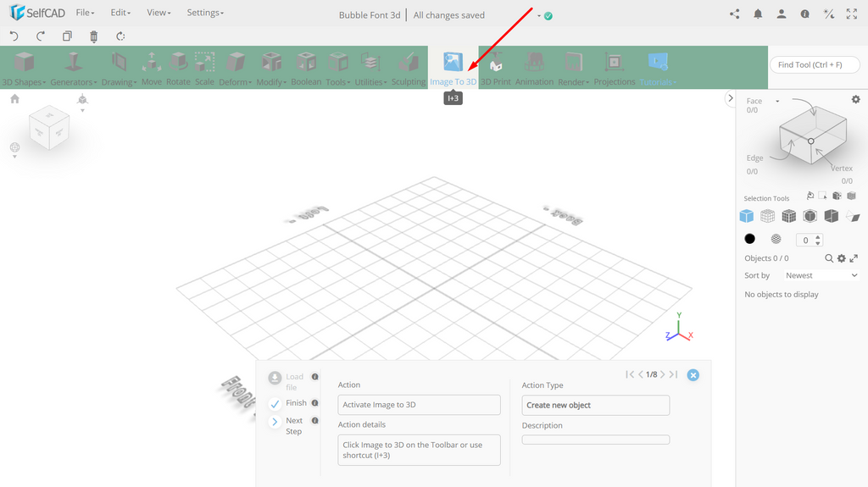Select solid with wireframe cube mode
Viewport: 868px width, 487px height.
point(789,216)
